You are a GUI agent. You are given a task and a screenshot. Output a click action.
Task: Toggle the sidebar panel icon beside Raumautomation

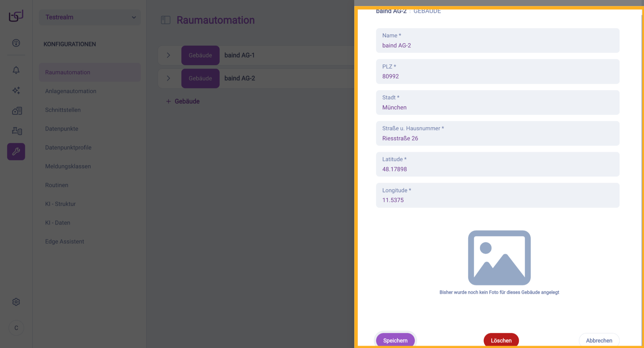click(x=166, y=20)
